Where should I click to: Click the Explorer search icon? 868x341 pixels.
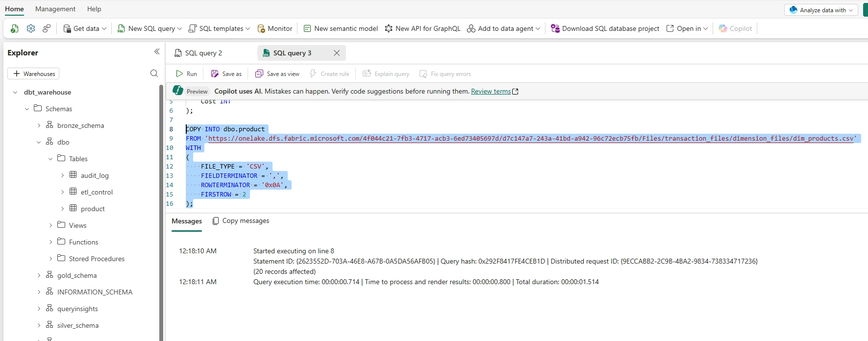coord(154,73)
